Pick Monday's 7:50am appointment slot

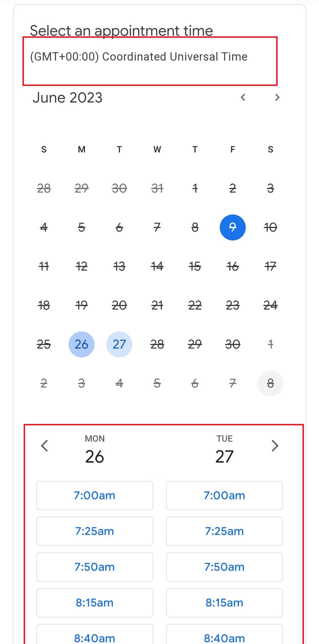click(x=95, y=567)
